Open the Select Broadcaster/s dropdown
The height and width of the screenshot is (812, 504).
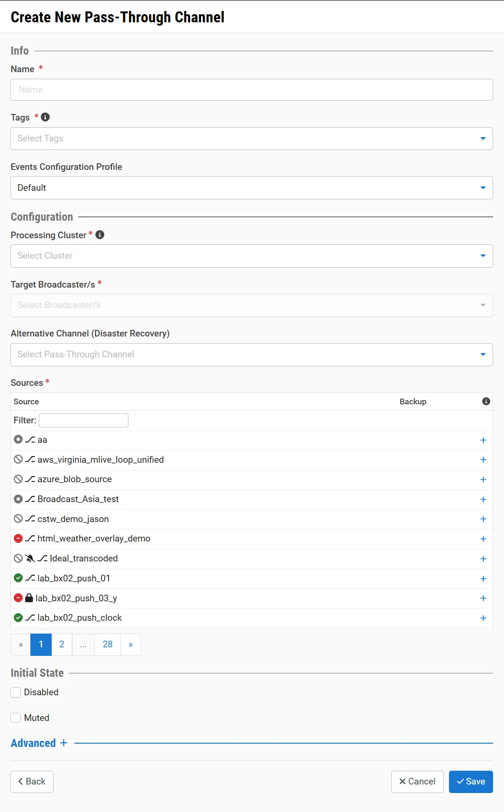252,306
